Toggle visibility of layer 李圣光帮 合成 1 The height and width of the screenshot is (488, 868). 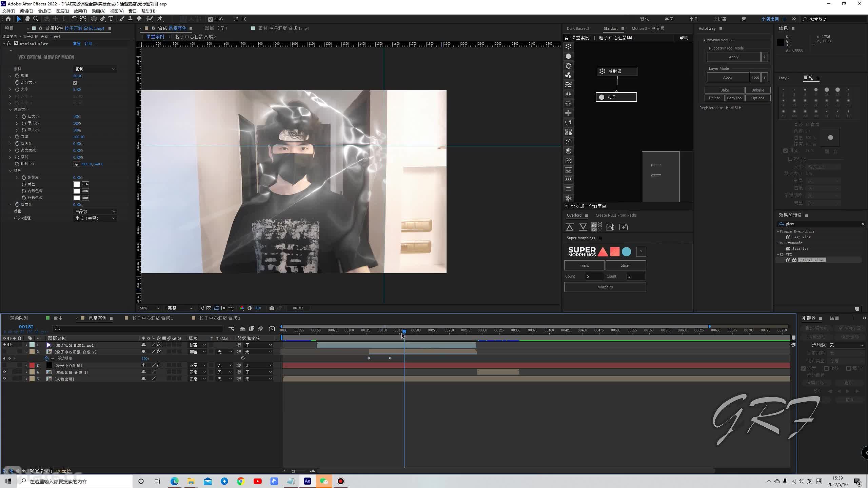(x=4, y=372)
